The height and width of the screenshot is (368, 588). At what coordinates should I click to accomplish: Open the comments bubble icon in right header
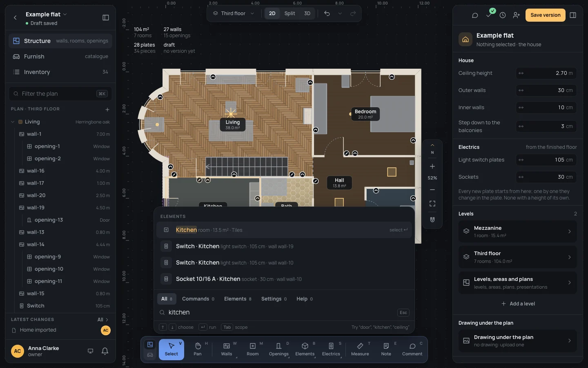point(475,15)
